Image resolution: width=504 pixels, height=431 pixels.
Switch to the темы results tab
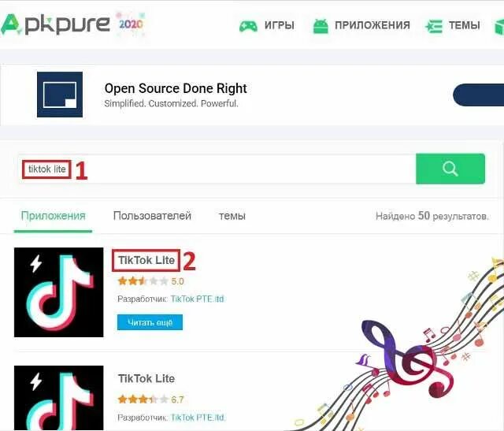pyautogui.click(x=232, y=216)
